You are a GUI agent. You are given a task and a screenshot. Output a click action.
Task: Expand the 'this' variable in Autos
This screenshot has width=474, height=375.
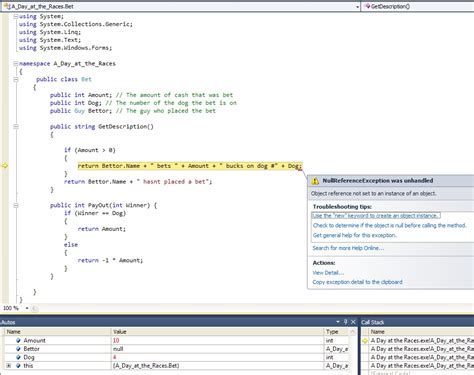(x=9, y=366)
